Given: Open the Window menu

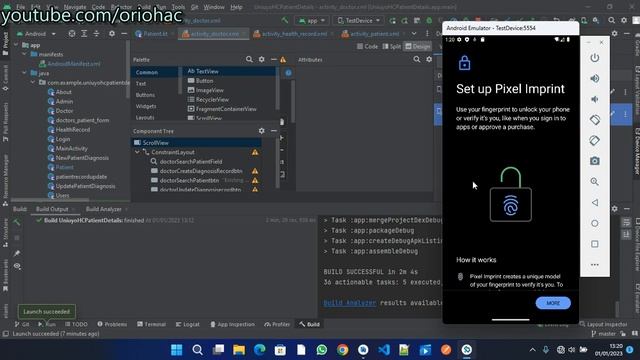Looking at the screenshot, I should (214, 7).
